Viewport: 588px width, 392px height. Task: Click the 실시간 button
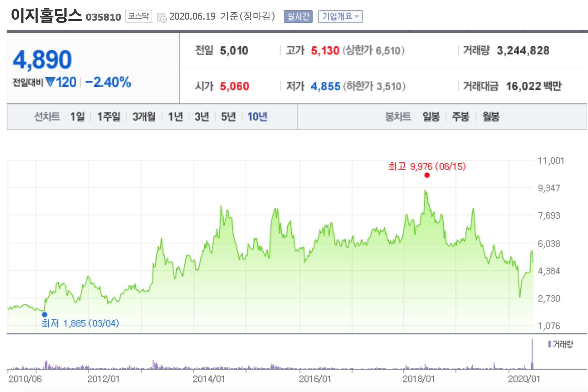point(298,16)
